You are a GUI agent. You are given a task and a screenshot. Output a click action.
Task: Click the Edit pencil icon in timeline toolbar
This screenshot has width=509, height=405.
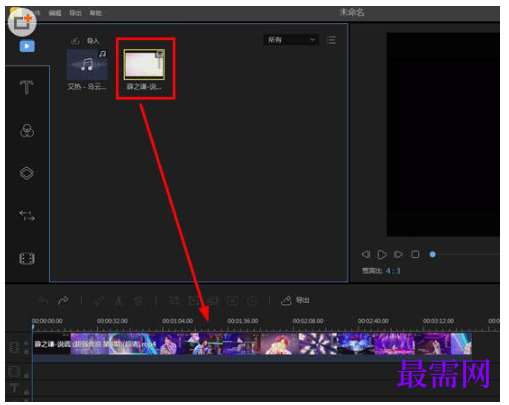coord(99,301)
